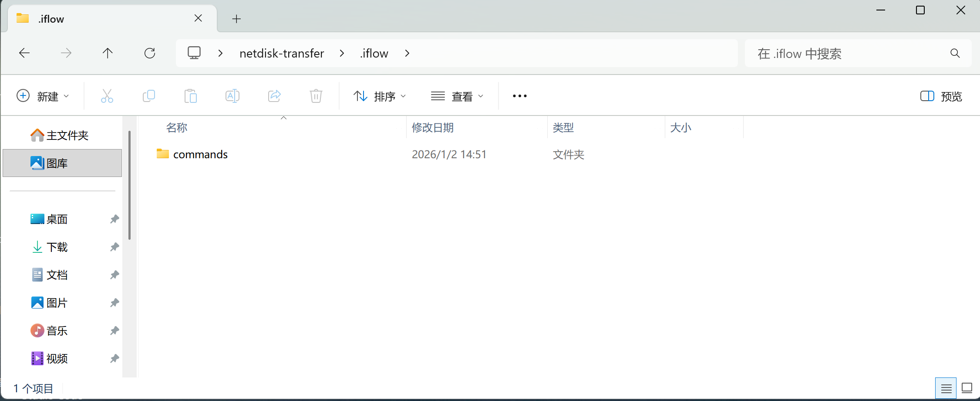Expand chevron after .iflow in breadcrumb
This screenshot has height=401, width=980.
(x=407, y=53)
